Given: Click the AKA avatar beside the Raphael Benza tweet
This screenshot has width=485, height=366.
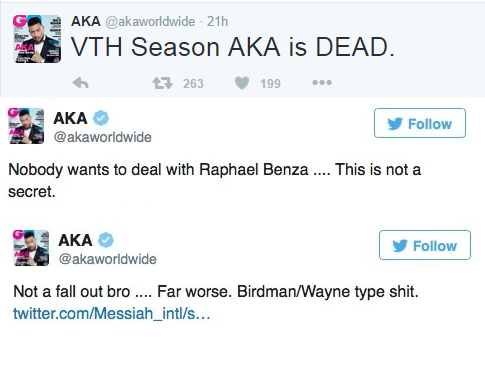Looking at the screenshot, I should [26, 126].
